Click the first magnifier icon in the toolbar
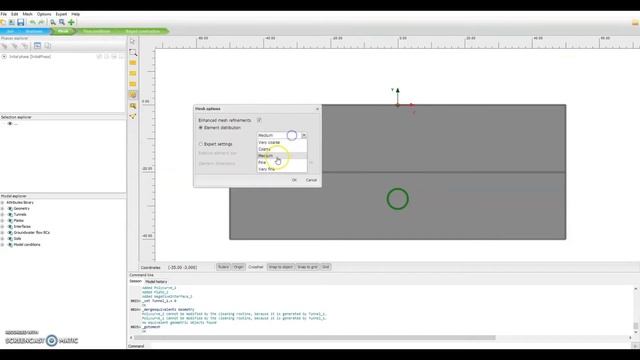 [53, 22]
